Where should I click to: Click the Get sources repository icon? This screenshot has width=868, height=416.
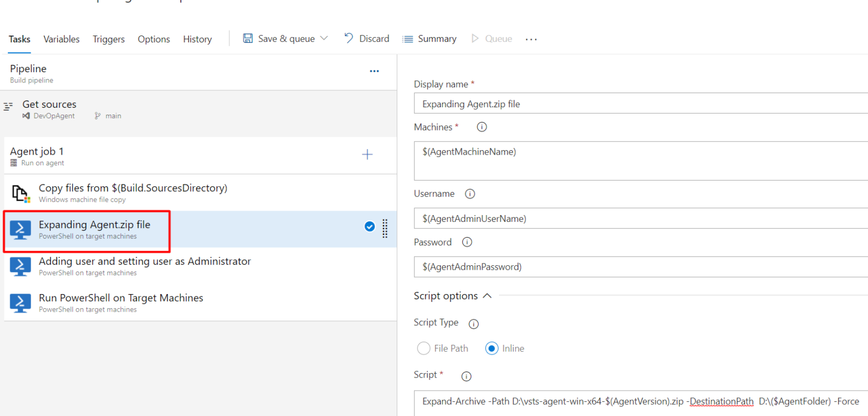pyautogui.click(x=26, y=116)
